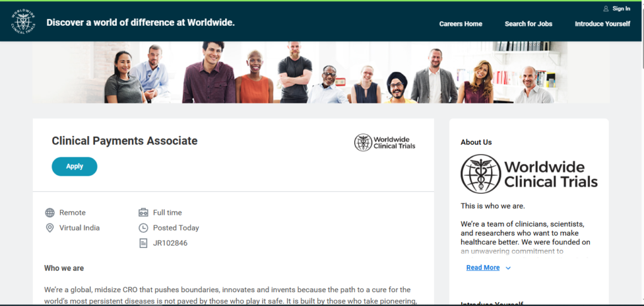Screen dimensions: 644x306
Task: Click the Worldwide Clinical Trials header logo
Action: (23, 22)
